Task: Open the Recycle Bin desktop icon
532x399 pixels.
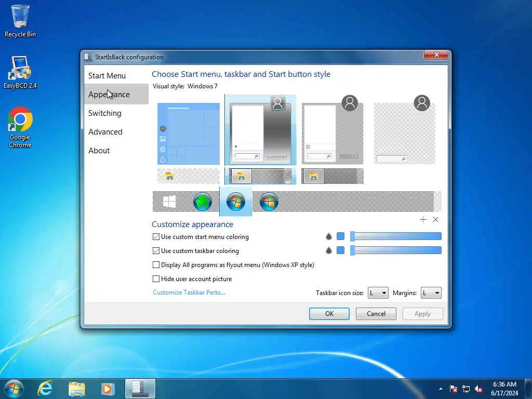Action: point(20,21)
